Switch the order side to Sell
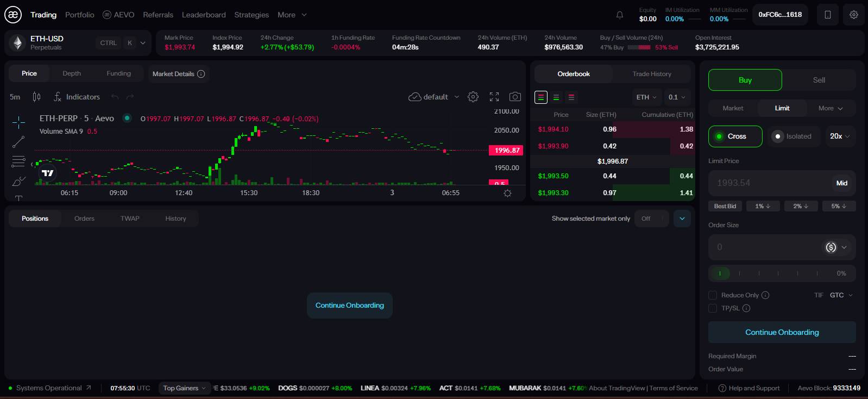868x399 pixels. (819, 80)
